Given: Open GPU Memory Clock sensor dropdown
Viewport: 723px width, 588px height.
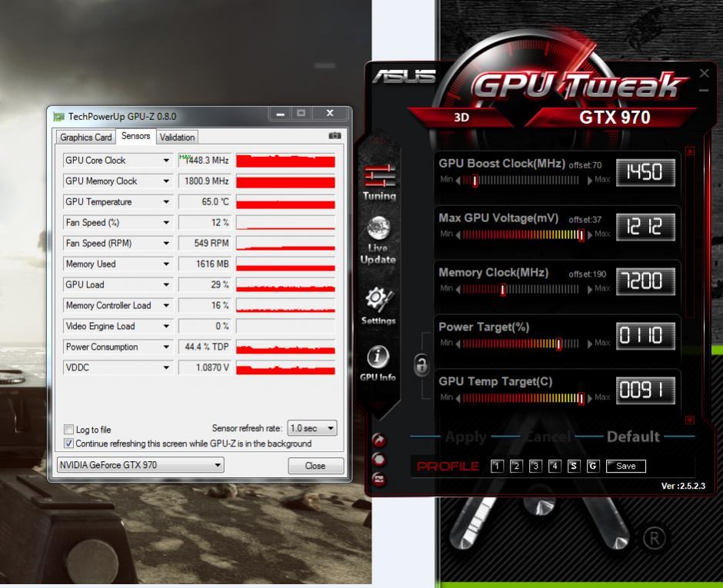Looking at the screenshot, I should click(166, 181).
